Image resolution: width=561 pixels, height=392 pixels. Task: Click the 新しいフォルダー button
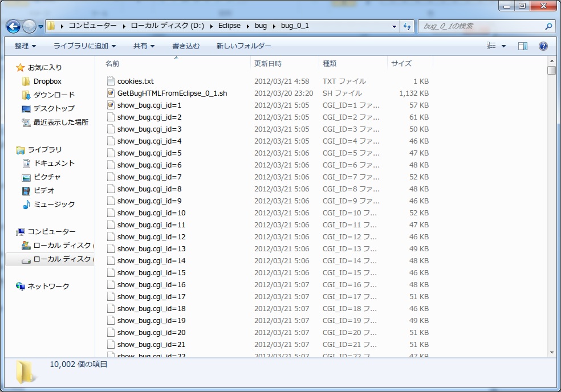[243, 46]
